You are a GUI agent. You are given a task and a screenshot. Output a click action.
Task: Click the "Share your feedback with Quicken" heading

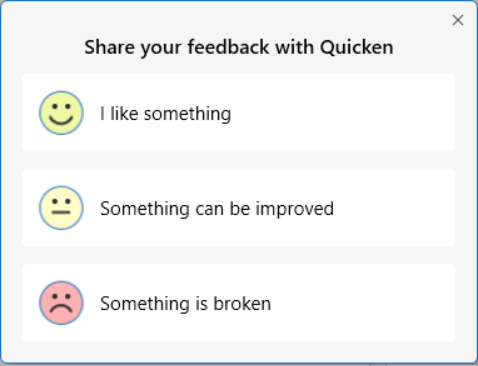click(239, 47)
